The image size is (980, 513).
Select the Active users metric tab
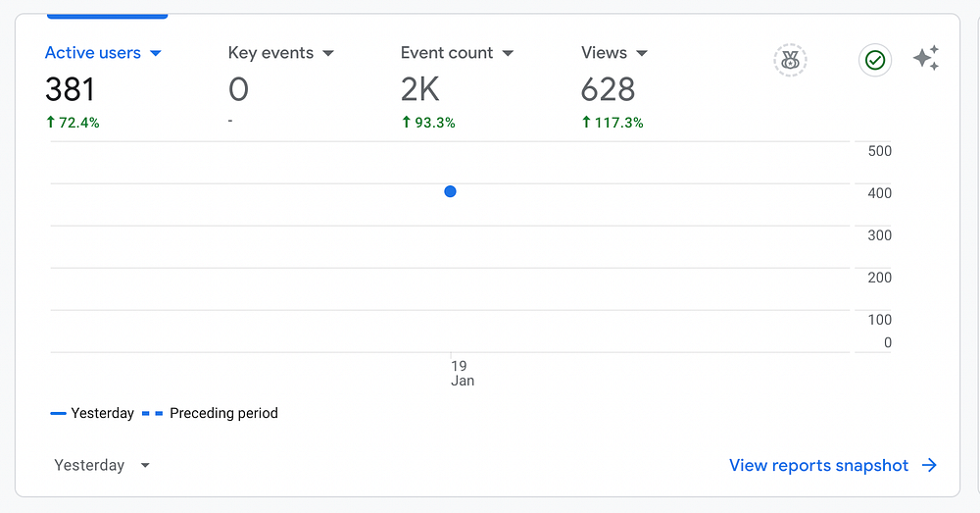click(93, 53)
